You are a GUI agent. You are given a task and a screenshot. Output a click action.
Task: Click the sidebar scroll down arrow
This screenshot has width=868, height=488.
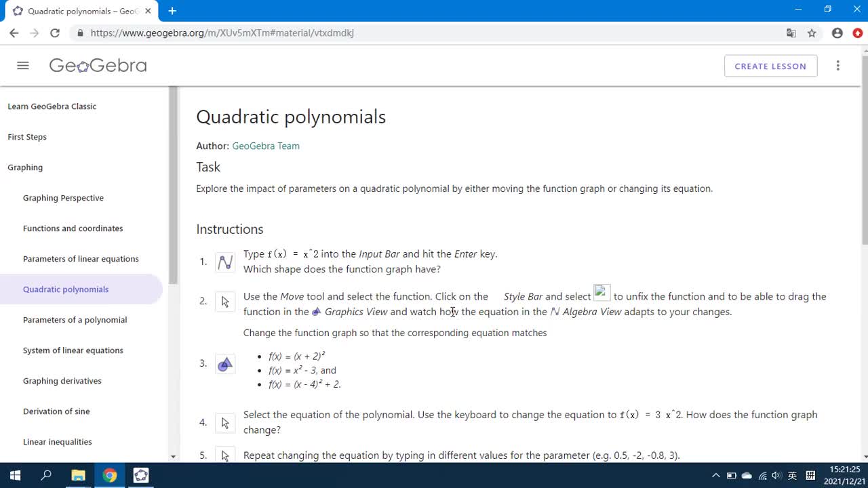[173, 457]
